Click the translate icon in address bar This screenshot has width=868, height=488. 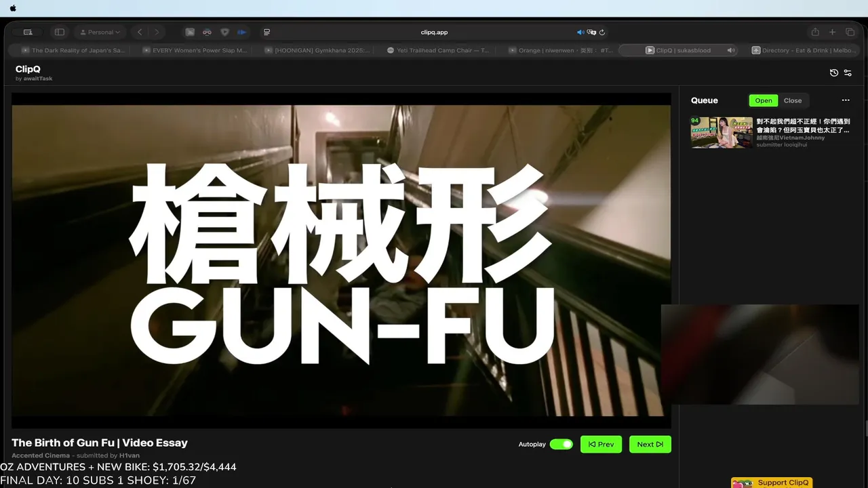[591, 32]
